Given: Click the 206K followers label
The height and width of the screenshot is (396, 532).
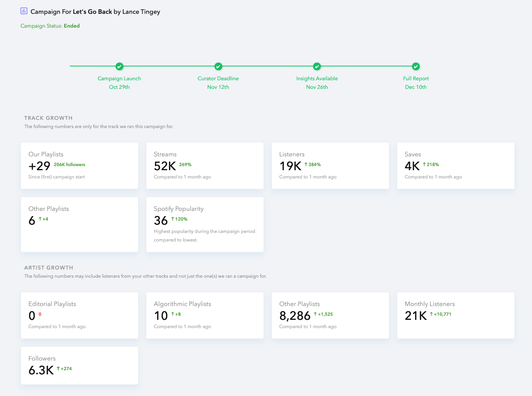Looking at the screenshot, I should [69, 165].
